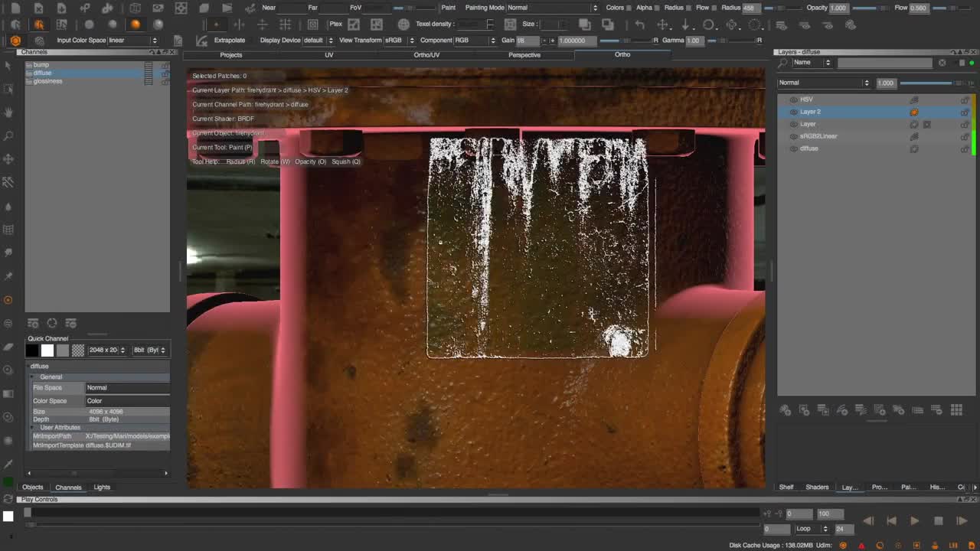Click the white Quick Channel color swatch
980x551 pixels.
click(47, 350)
